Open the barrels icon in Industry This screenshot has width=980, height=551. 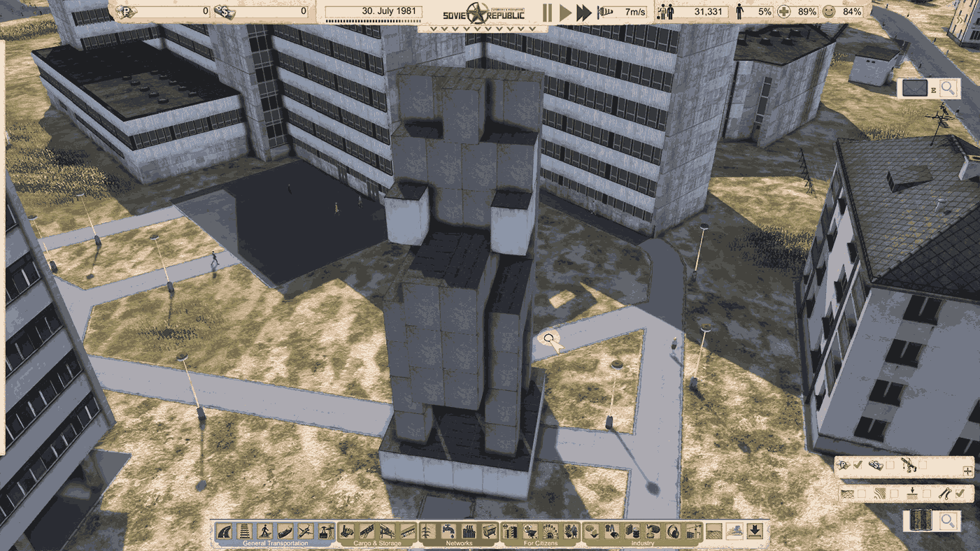[x=632, y=531]
